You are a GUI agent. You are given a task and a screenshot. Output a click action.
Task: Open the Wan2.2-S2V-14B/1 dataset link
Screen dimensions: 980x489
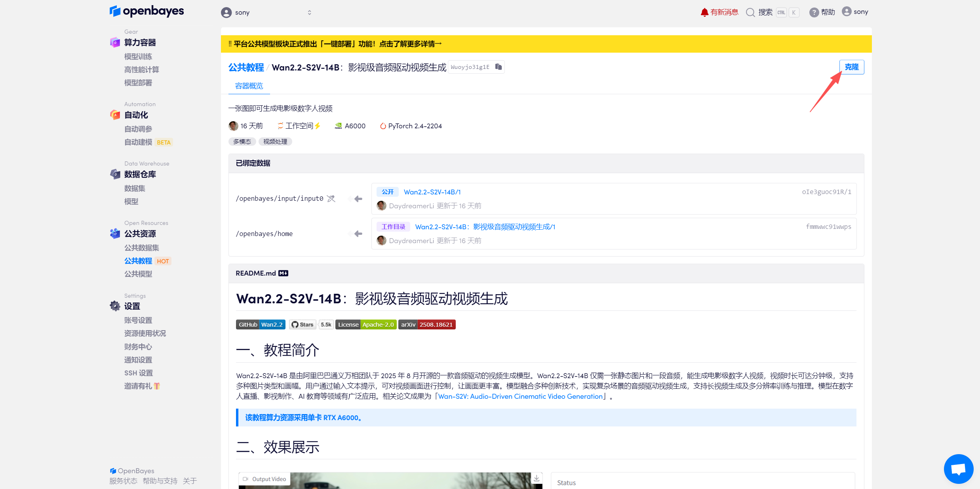click(432, 192)
